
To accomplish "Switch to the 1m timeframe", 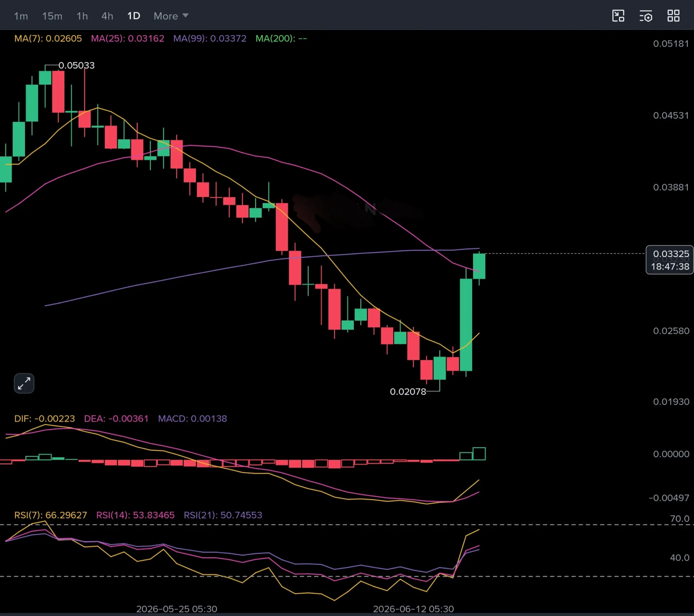I will pyautogui.click(x=21, y=16).
